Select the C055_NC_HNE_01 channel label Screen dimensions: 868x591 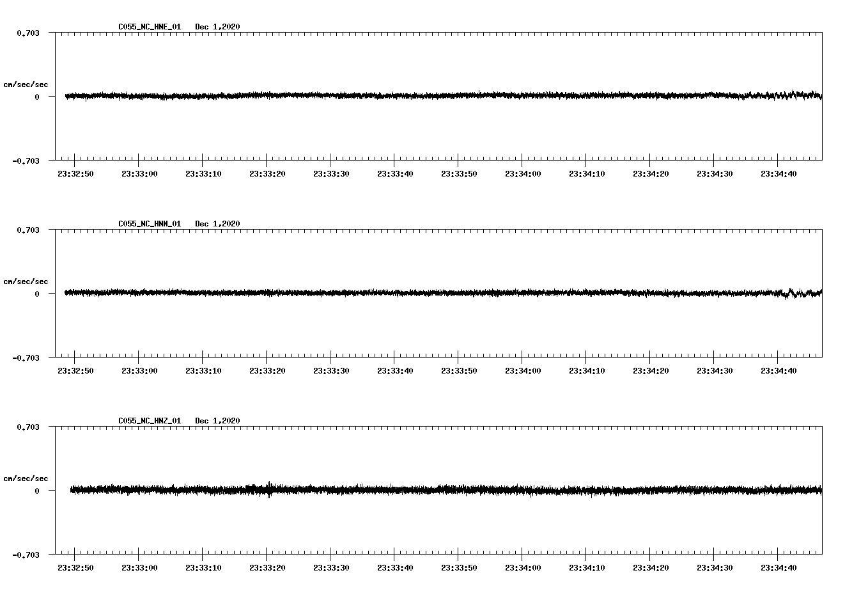tap(148, 28)
